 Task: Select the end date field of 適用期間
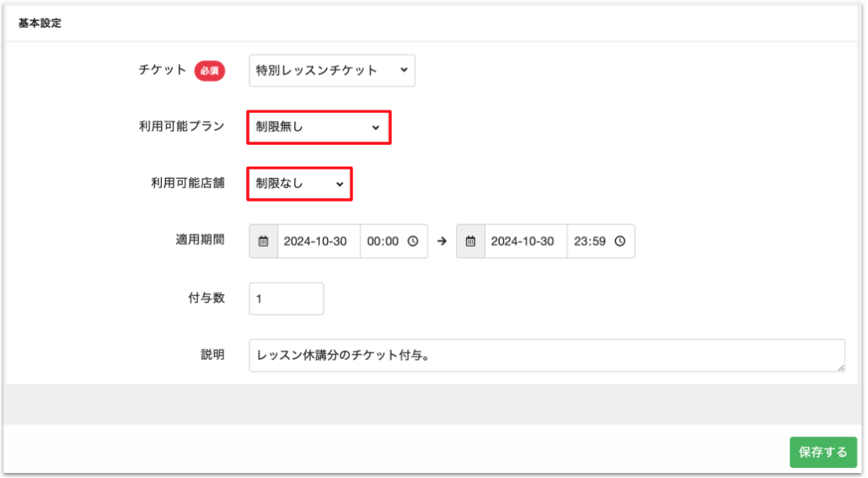pyautogui.click(x=525, y=241)
